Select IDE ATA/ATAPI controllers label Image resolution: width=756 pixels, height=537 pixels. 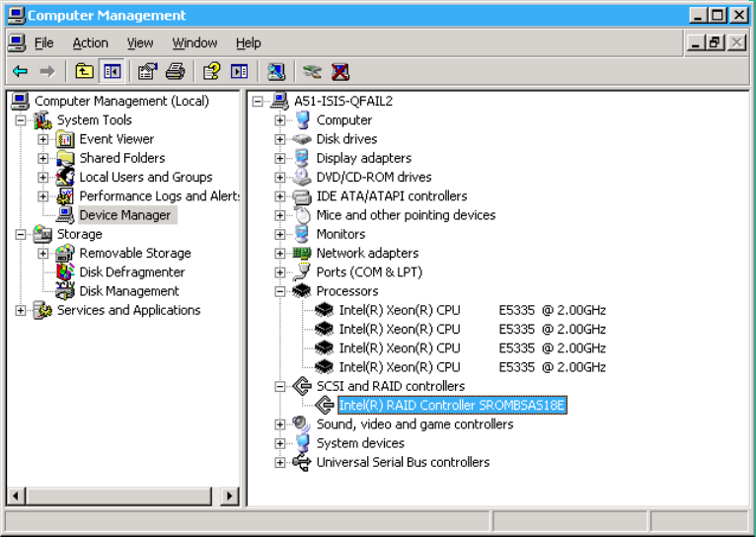392,196
